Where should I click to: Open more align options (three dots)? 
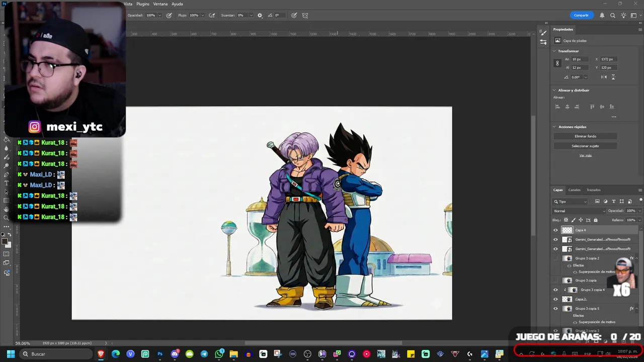click(614, 117)
